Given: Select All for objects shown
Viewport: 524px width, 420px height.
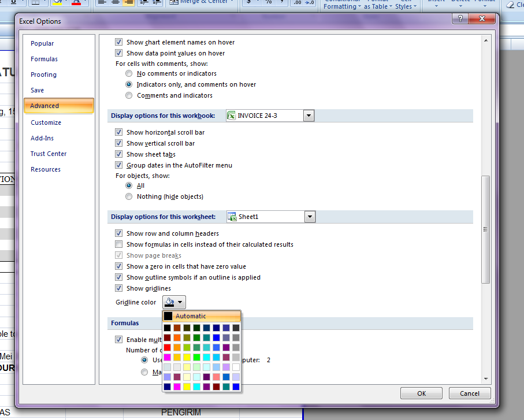Looking at the screenshot, I should [129, 186].
